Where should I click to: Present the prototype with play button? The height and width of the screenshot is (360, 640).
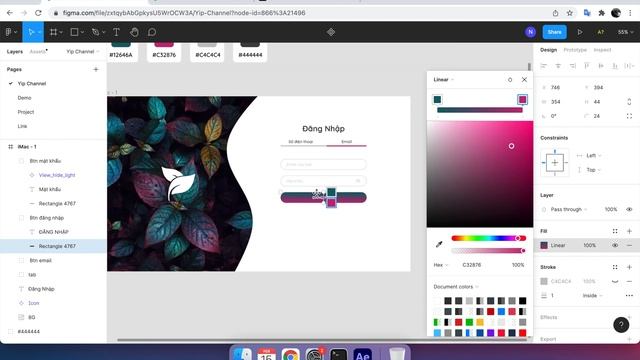pos(580,32)
